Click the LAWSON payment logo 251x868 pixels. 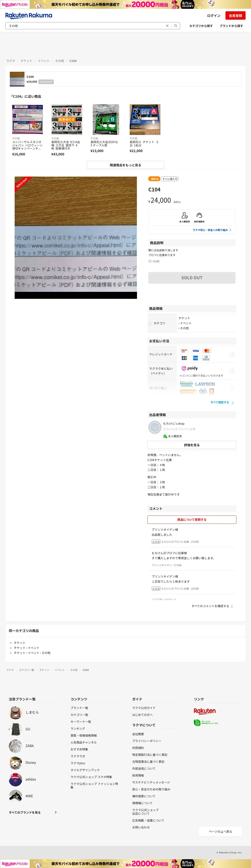pyautogui.click(x=205, y=384)
